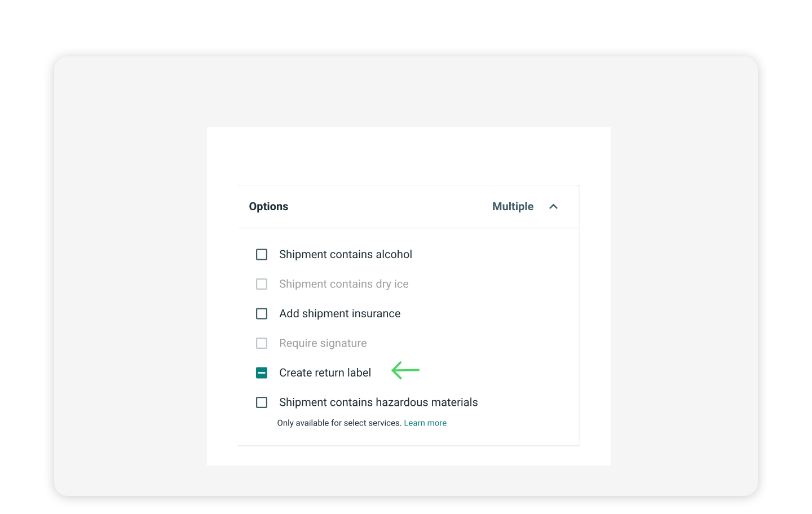Viewport: 812px width, 514px height.
Task: Enable the Shipment contains alcohol checkbox
Action: coord(262,255)
